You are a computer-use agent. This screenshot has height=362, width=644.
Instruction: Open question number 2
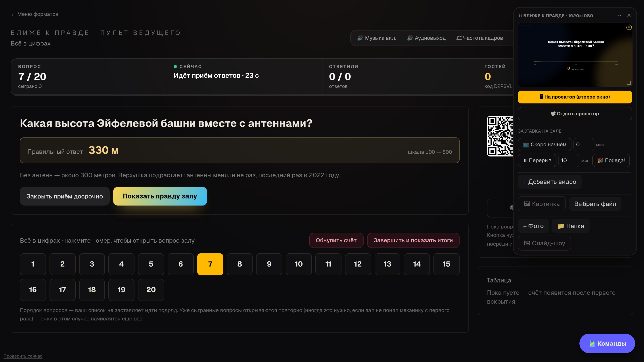(x=63, y=264)
